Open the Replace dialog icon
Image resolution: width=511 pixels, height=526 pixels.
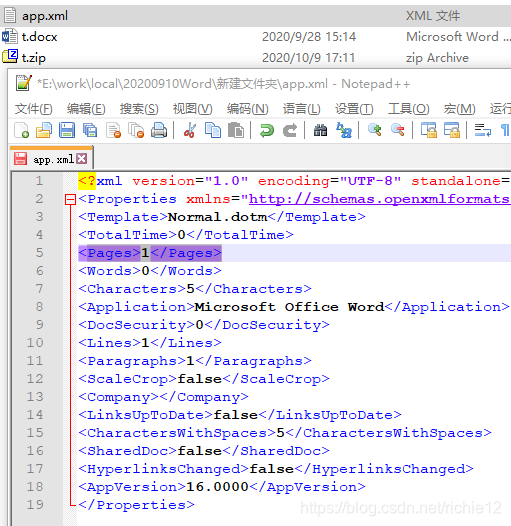pos(344,130)
